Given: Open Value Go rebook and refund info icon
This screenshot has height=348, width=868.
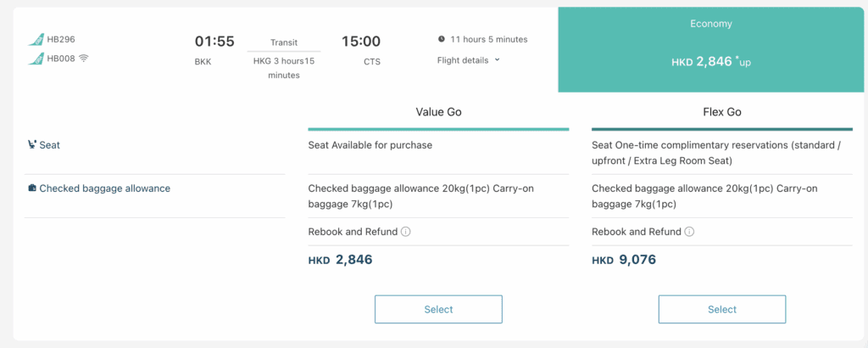Looking at the screenshot, I should [x=405, y=232].
